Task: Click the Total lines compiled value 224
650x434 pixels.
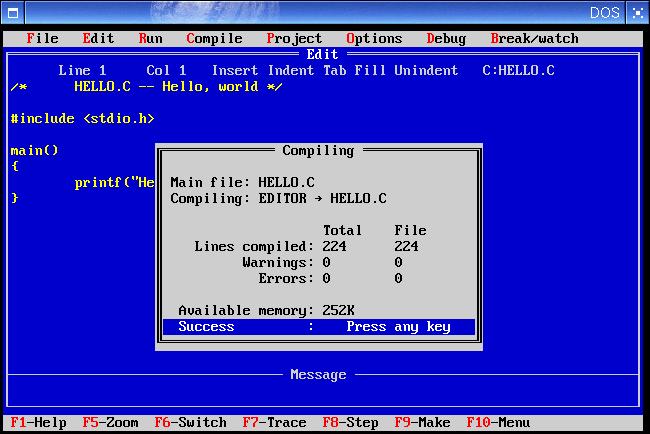Action: [335, 247]
